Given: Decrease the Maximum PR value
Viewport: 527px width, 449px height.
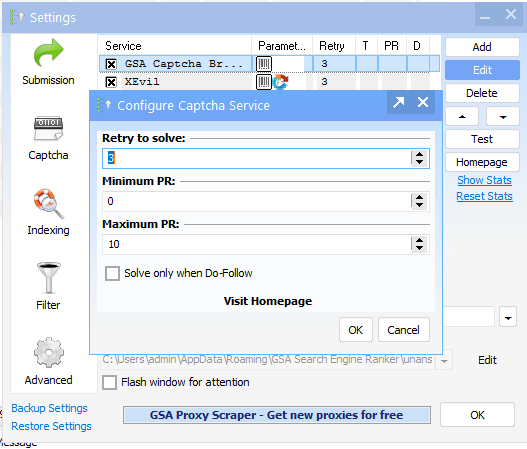Looking at the screenshot, I should point(419,248).
